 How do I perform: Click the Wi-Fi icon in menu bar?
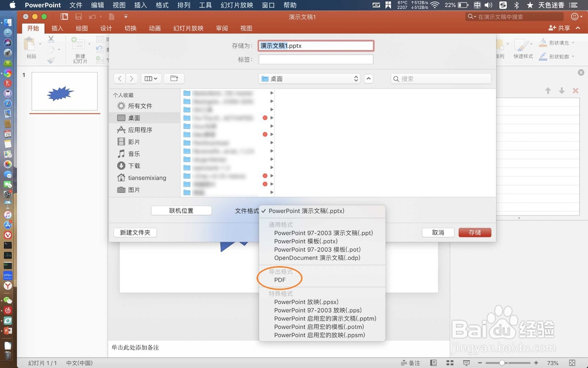pos(435,5)
